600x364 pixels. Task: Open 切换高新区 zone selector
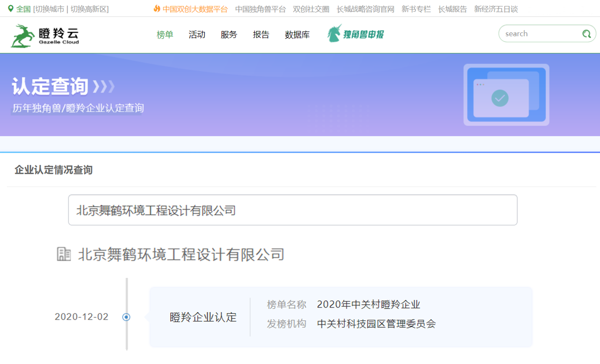click(89, 9)
